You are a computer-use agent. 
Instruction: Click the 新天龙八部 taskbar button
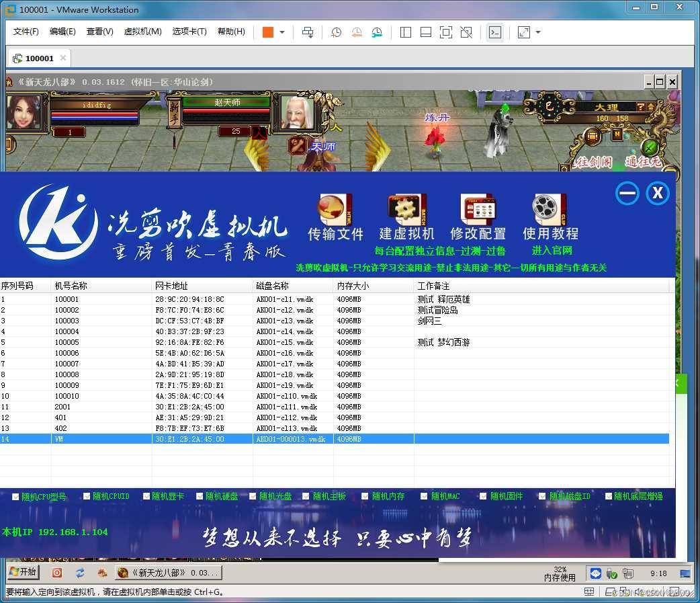tap(169, 573)
